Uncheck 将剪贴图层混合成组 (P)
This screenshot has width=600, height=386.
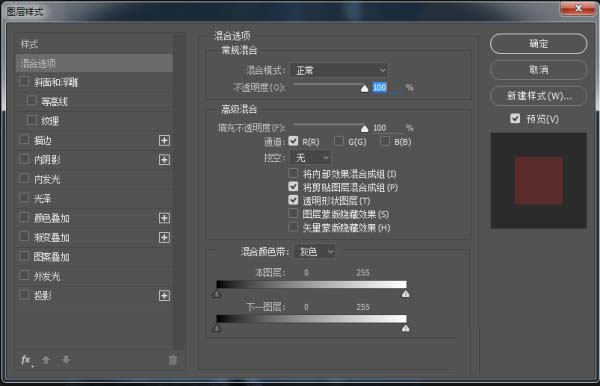tap(293, 187)
